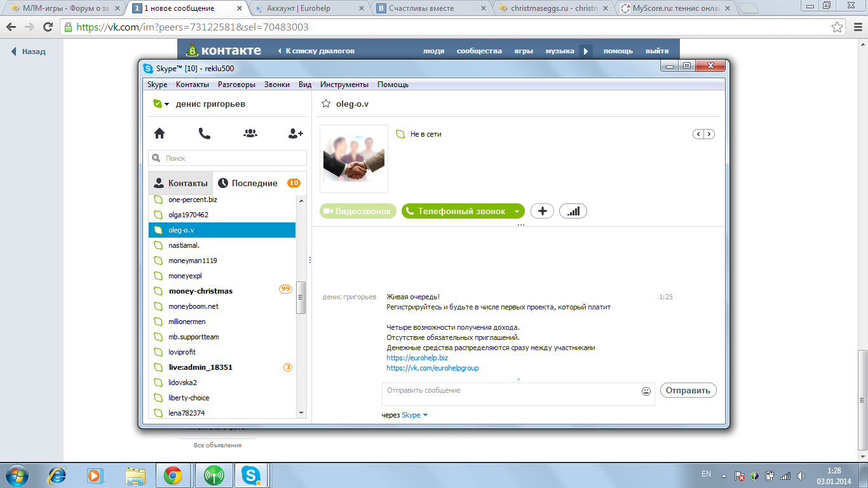
Task: Click the browser reload button
Action: 48,27
